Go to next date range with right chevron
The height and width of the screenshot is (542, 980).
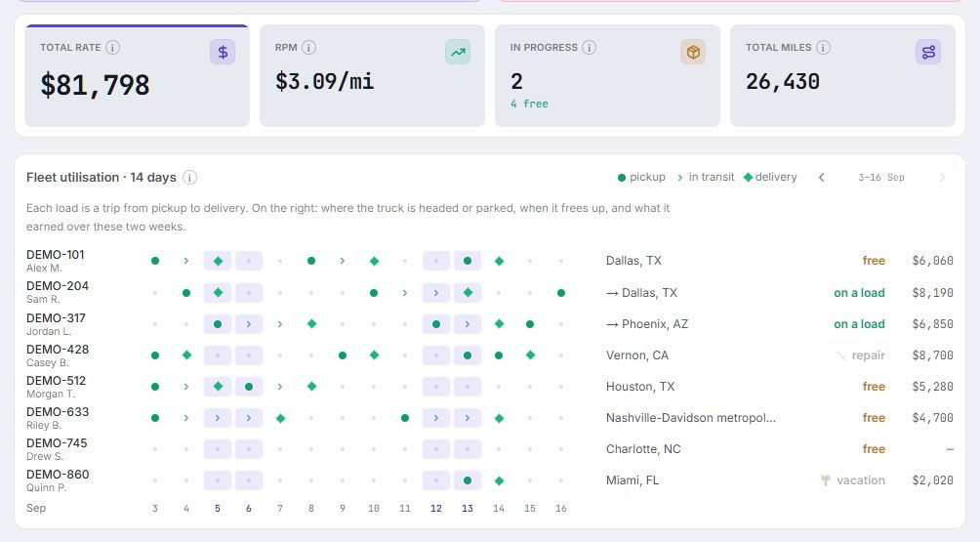[x=942, y=178]
